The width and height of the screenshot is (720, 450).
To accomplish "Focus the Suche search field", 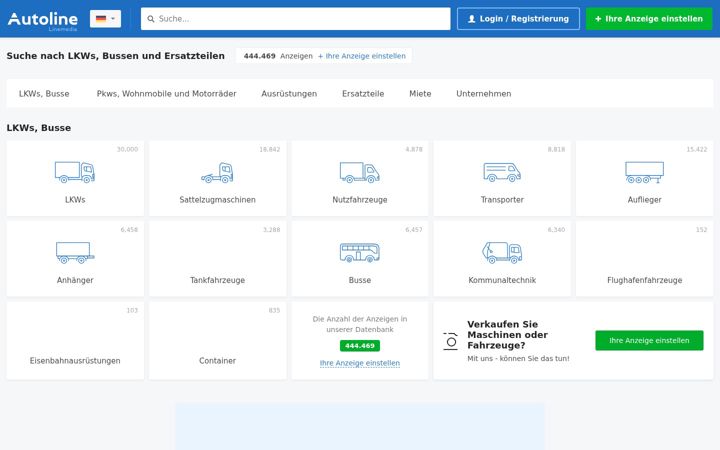I will [x=295, y=19].
